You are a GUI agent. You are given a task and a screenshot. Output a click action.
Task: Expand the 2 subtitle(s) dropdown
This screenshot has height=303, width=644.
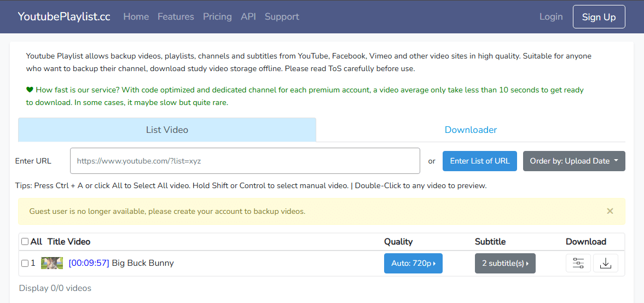[505, 263]
